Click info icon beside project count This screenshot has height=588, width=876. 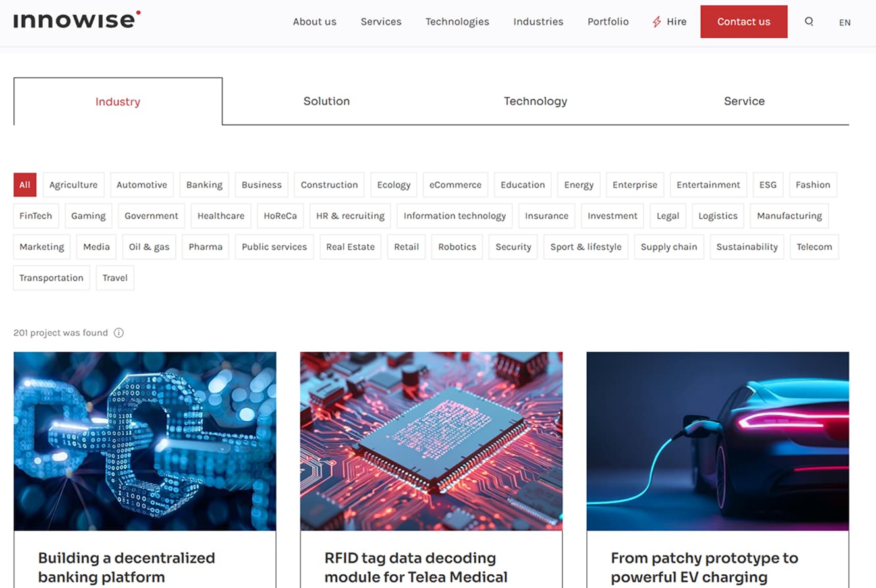(119, 333)
